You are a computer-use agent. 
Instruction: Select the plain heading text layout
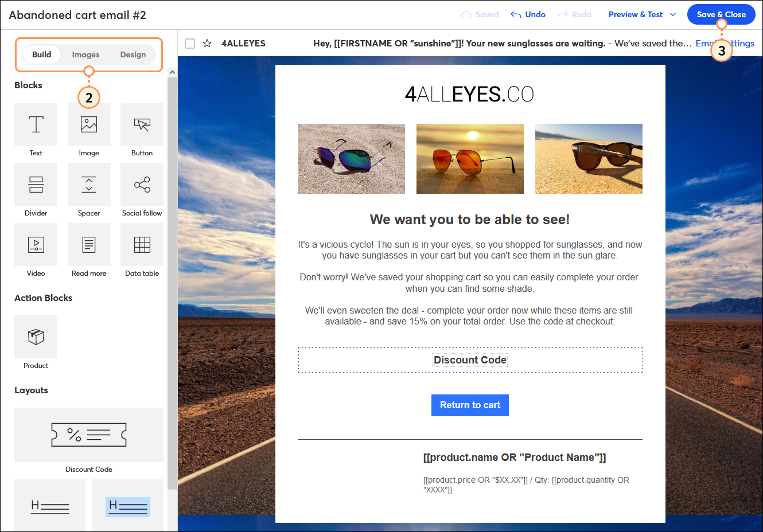point(50,505)
